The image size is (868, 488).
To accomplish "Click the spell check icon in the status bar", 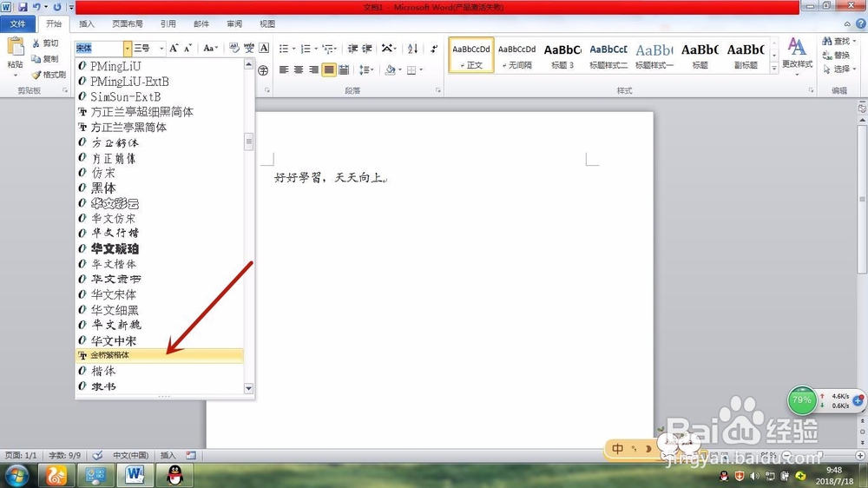I will [x=97, y=455].
